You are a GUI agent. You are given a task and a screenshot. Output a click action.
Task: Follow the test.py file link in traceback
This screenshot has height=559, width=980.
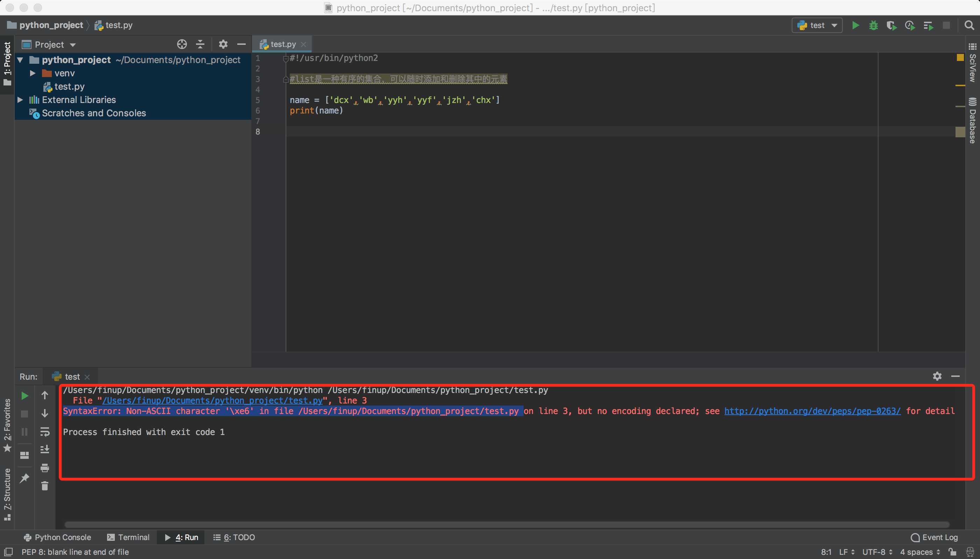pyautogui.click(x=212, y=400)
